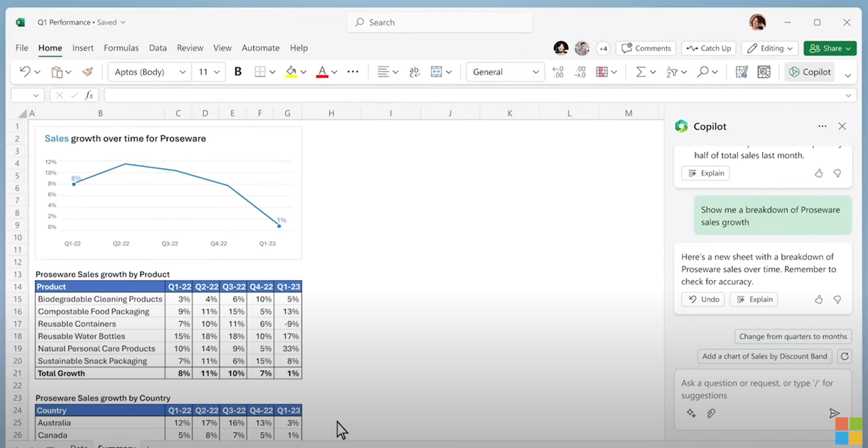This screenshot has width=868, height=448.
Task: Click the AutoSum sigma icon
Action: 640,72
